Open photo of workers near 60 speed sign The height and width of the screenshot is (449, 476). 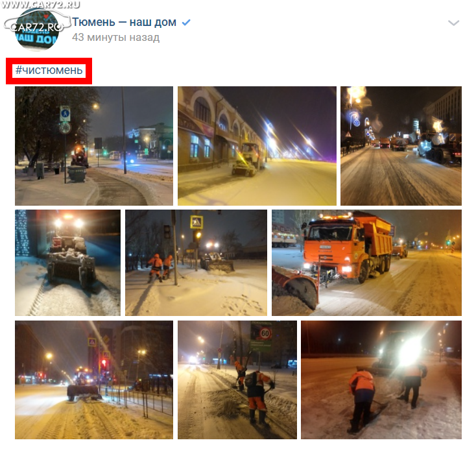(x=237, y=380)
